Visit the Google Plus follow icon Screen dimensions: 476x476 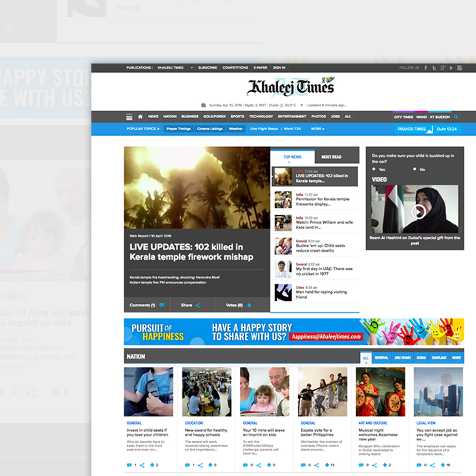[x=443, y=68]
